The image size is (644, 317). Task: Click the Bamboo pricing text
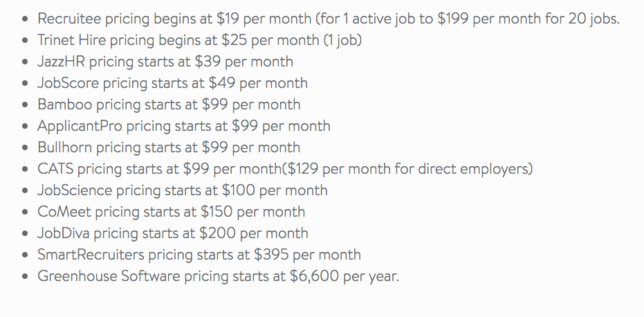(x=169, y=104)
